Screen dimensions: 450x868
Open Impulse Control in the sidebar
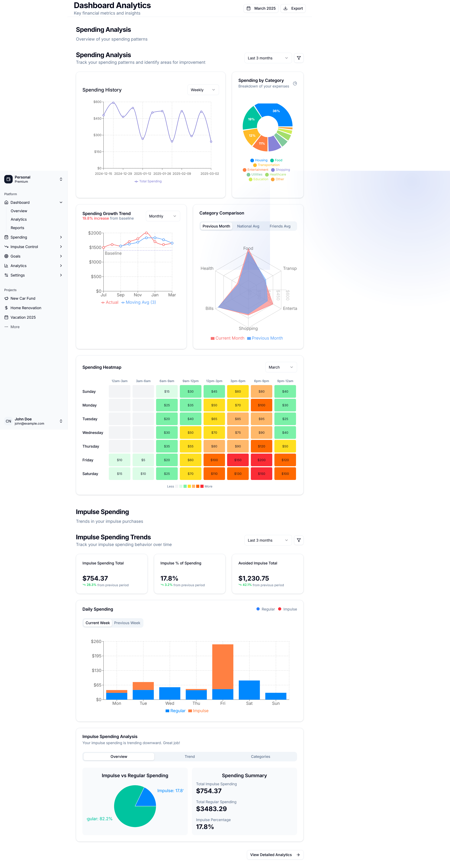coord(24,247)
